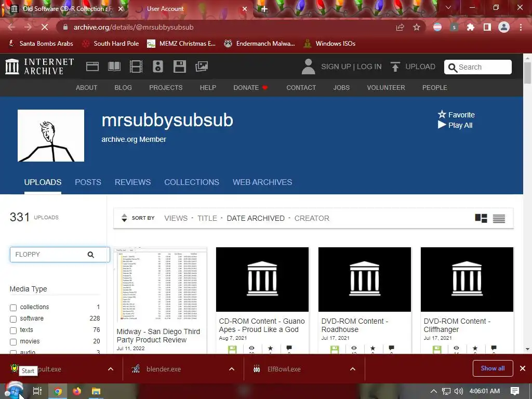Image resolution: width=532 pixels, height=399 pixels.
Task: Open the Chrome profile avatar
Action: tap(504, 27)
